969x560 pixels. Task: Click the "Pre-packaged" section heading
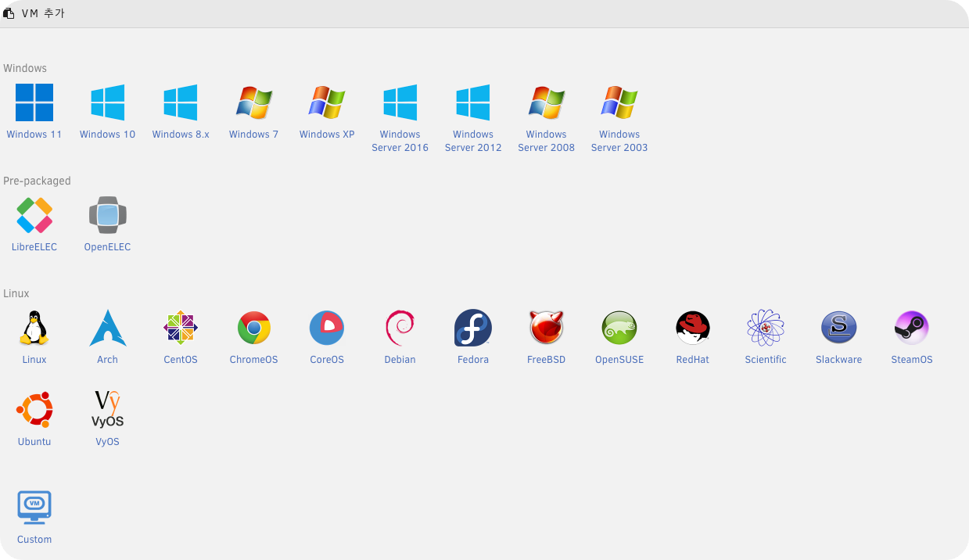(x=37, y=181)
